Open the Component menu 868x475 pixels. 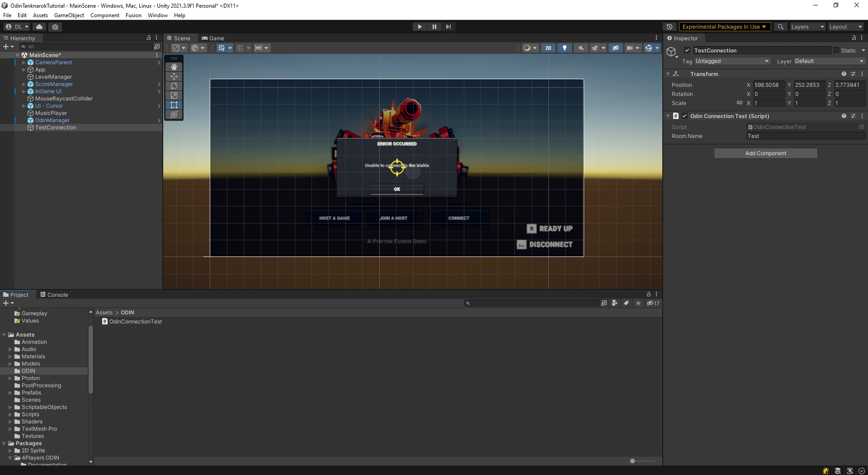[x=105, y=15]
